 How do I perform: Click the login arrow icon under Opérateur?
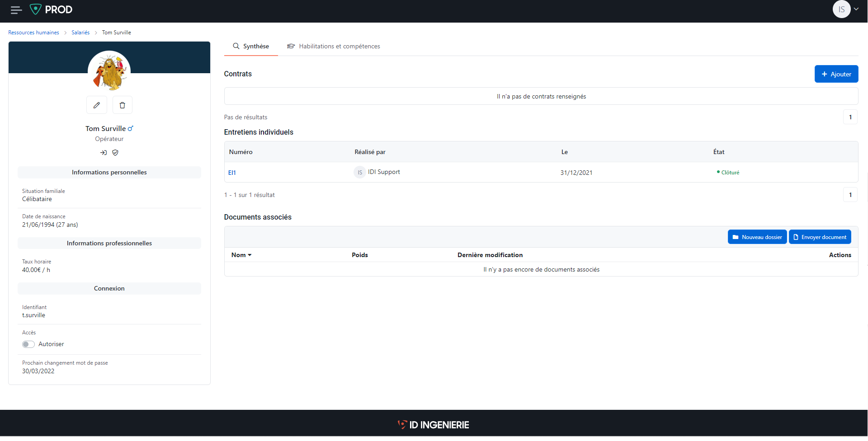pyautogui.click(x=103, y=153)
